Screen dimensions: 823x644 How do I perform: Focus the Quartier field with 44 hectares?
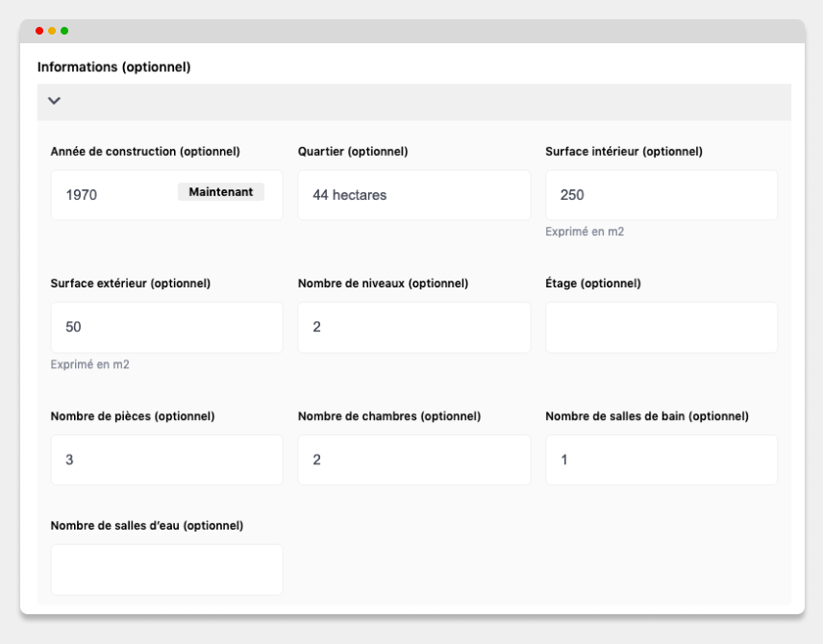414,195
